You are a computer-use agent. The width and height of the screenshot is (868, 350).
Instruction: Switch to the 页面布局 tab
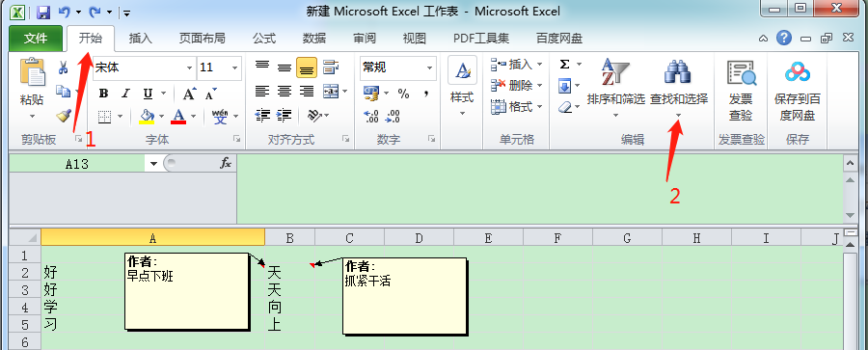[203, 39]
